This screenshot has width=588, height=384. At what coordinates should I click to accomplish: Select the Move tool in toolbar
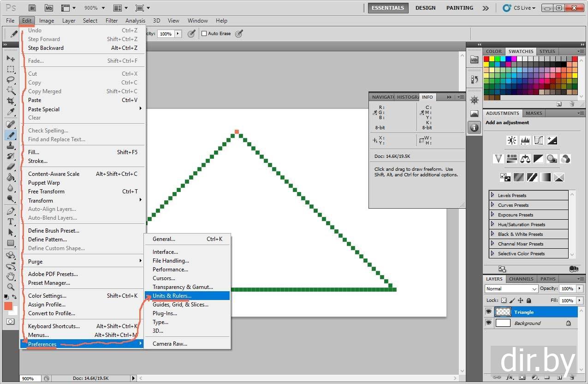[x=11, y=59]
